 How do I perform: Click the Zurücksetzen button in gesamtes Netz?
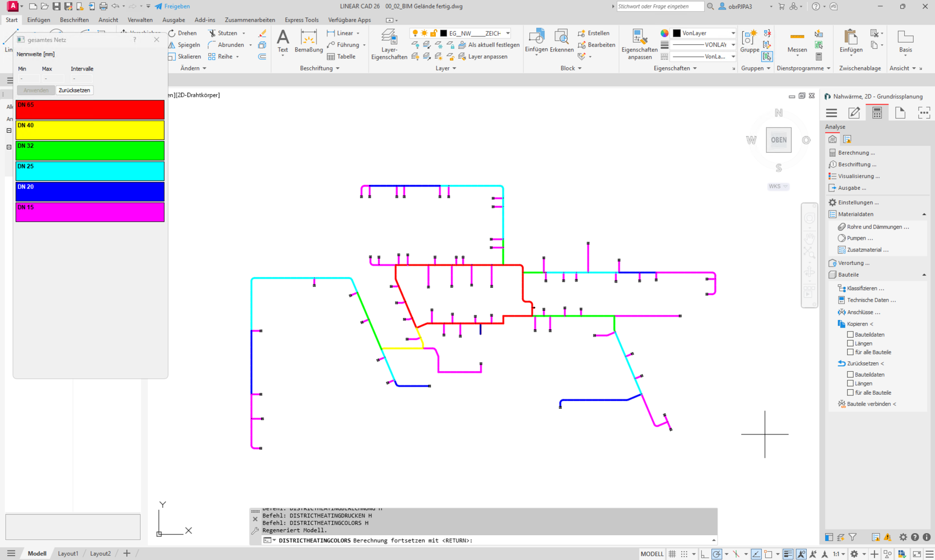[x=74, y=90]
